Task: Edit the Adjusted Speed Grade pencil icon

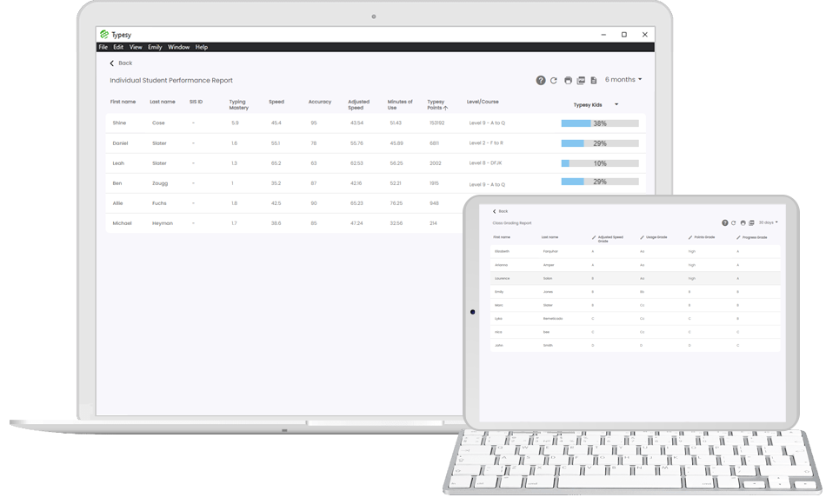Action: pos(594,237)
